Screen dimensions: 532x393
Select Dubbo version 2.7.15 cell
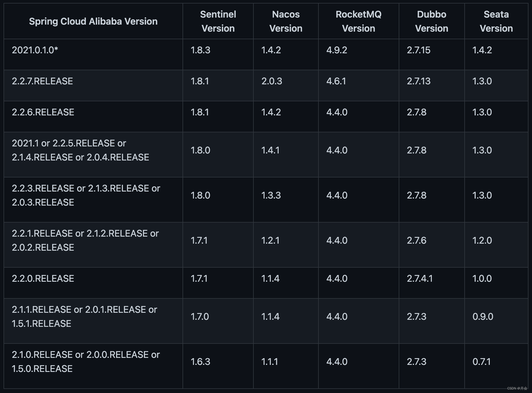(x=418, y=50)
